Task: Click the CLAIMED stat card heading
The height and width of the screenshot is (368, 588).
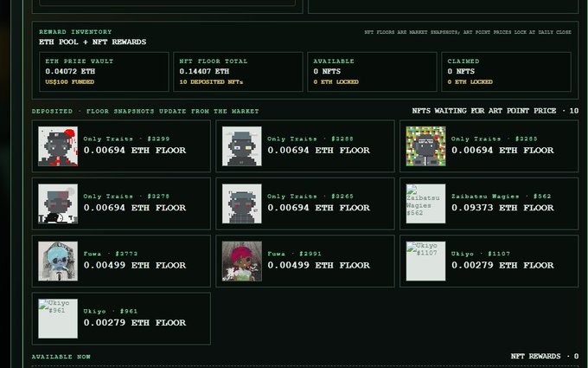Action: pyautogui.click(x=463, y=61)
